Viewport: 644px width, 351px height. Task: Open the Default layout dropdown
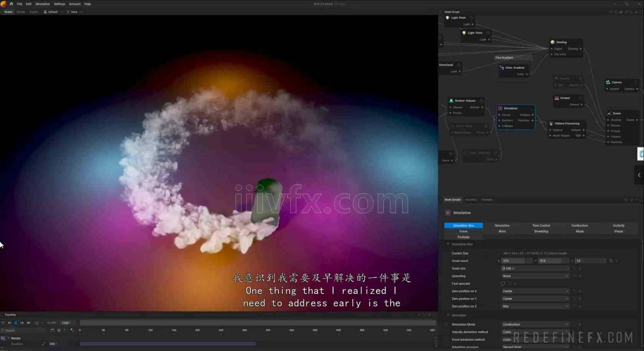pyautogui.click(x=53, y=12)
